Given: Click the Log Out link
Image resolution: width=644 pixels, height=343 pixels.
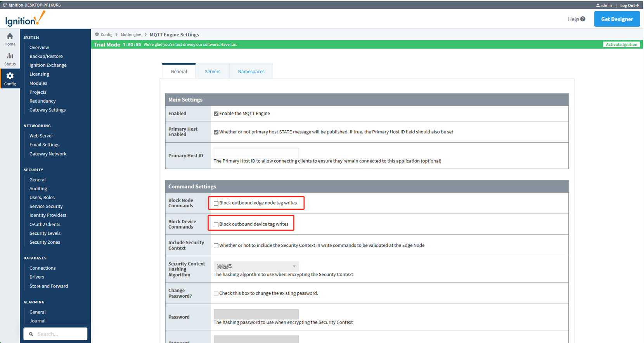Looking at the screenshot, I should [629, 5].
